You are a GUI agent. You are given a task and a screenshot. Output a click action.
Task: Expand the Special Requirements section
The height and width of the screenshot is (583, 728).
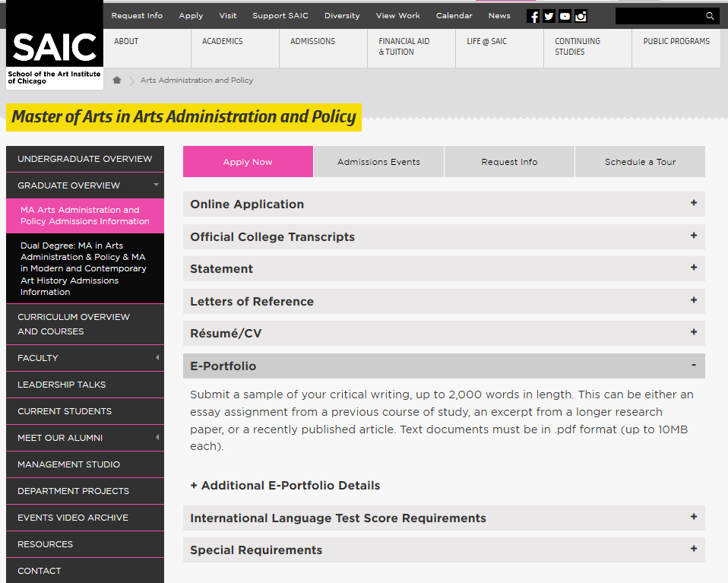pyautogui.click(x=444, y=550)
